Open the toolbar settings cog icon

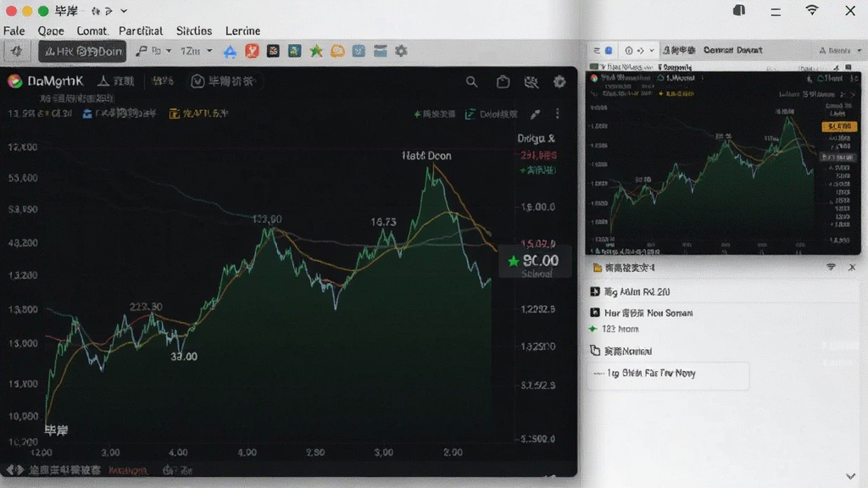(x=401, y=51)
